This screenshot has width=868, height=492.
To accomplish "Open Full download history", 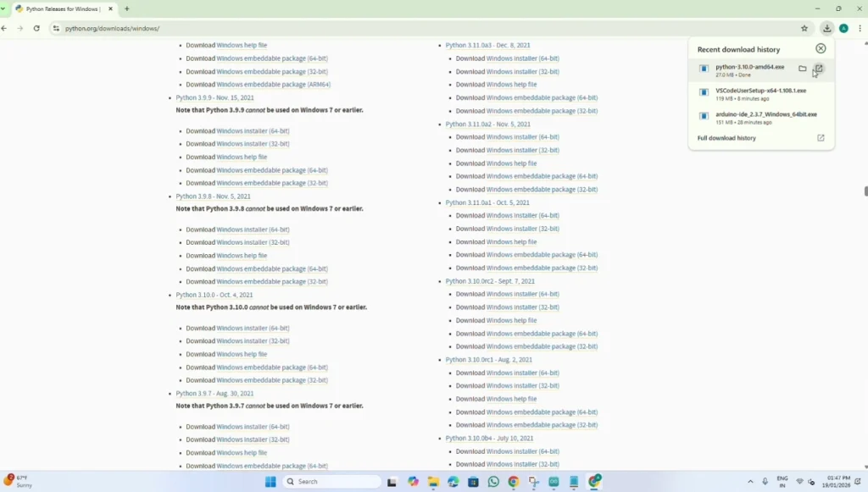I will click(726, 138).
